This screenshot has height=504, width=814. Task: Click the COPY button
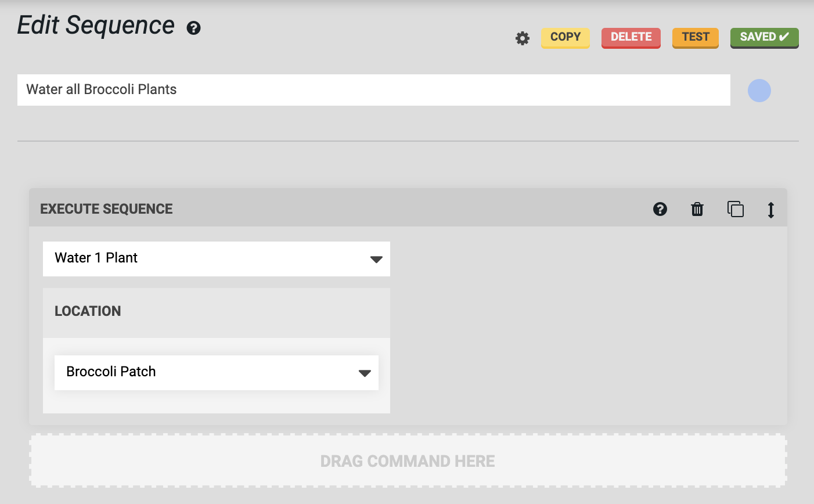(565, 37)
